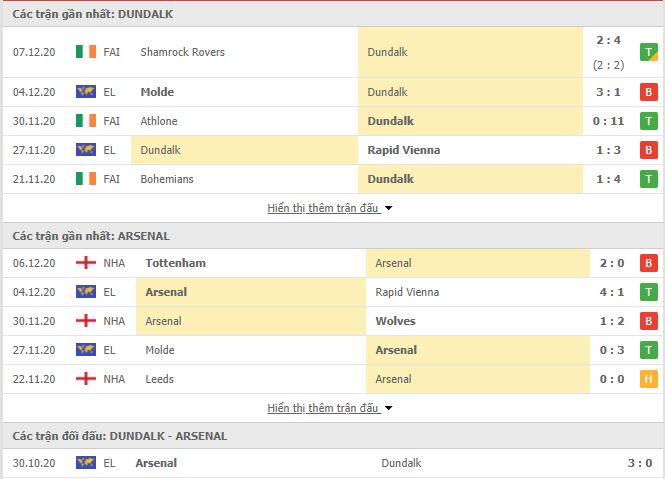The height and width of the screenshot is (479, 665).
Task: Click the 2:4 score on the Shamrock Rovers row
Action: coord(608,40)
